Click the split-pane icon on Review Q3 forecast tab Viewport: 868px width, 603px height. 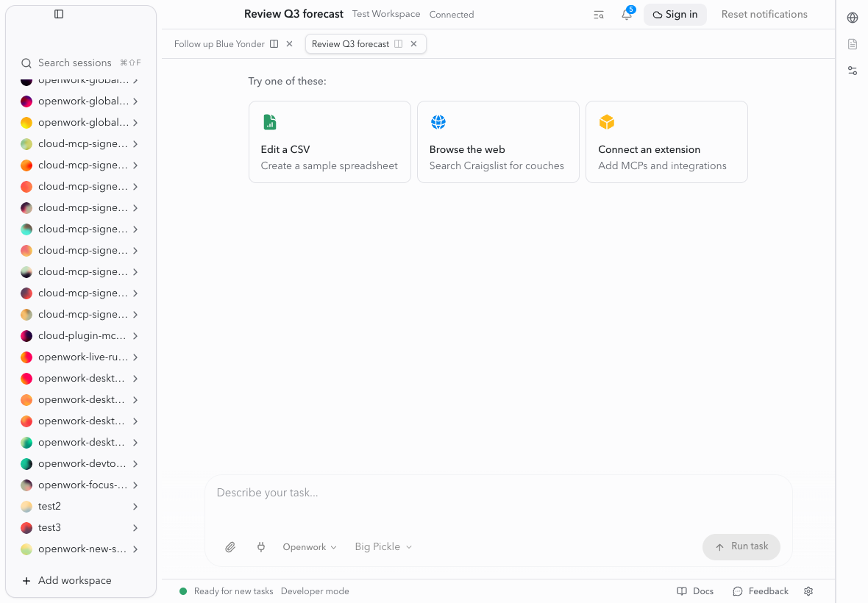coord(398,43)
